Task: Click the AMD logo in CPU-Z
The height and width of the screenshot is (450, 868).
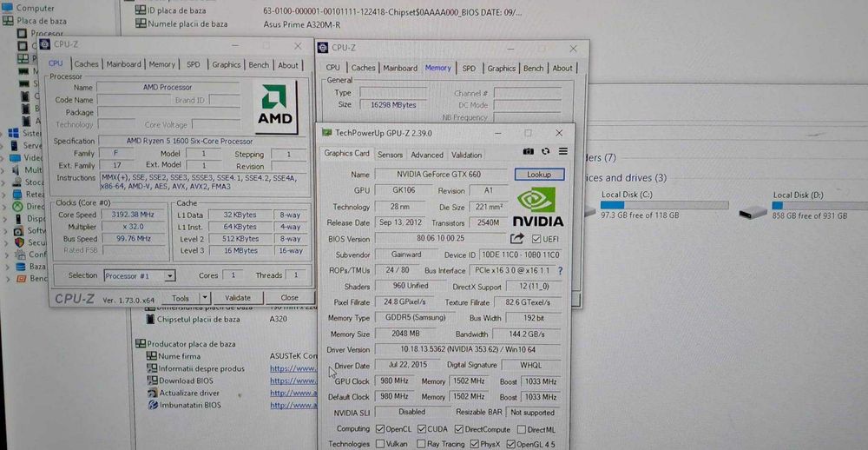Action: [275, 105]
